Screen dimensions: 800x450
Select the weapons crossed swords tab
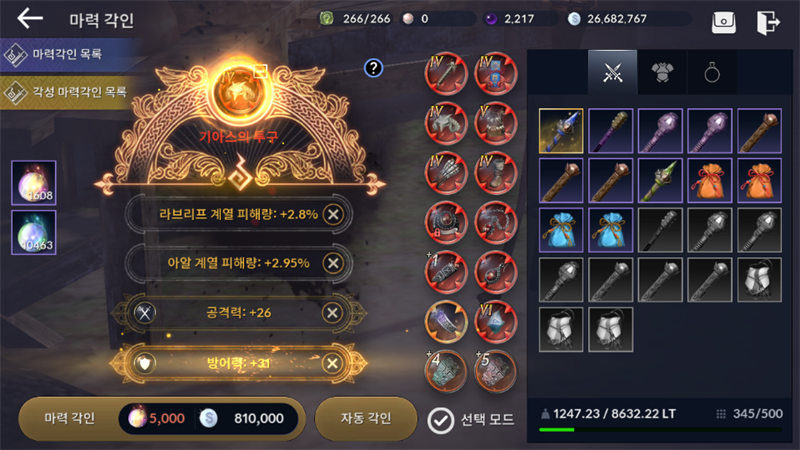coord(612,72)
